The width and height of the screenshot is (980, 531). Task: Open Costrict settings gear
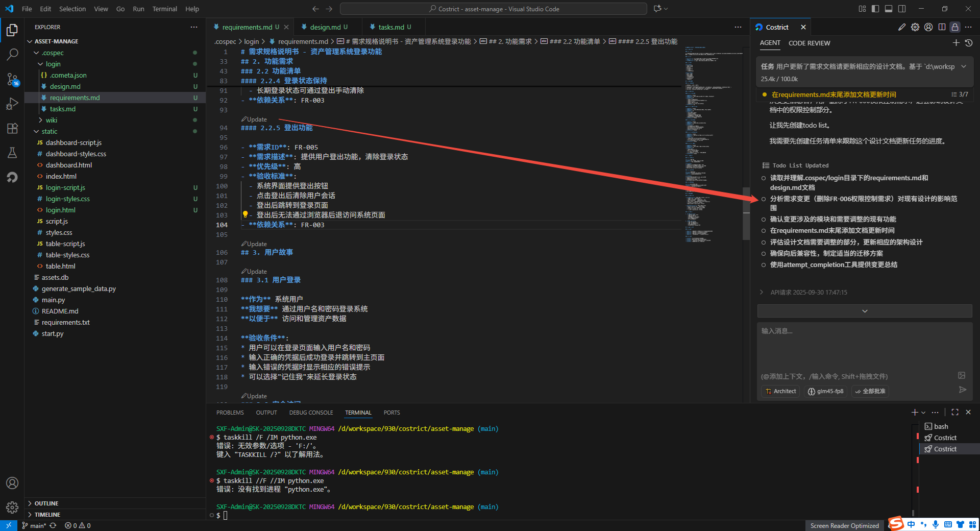coord(915,27)
